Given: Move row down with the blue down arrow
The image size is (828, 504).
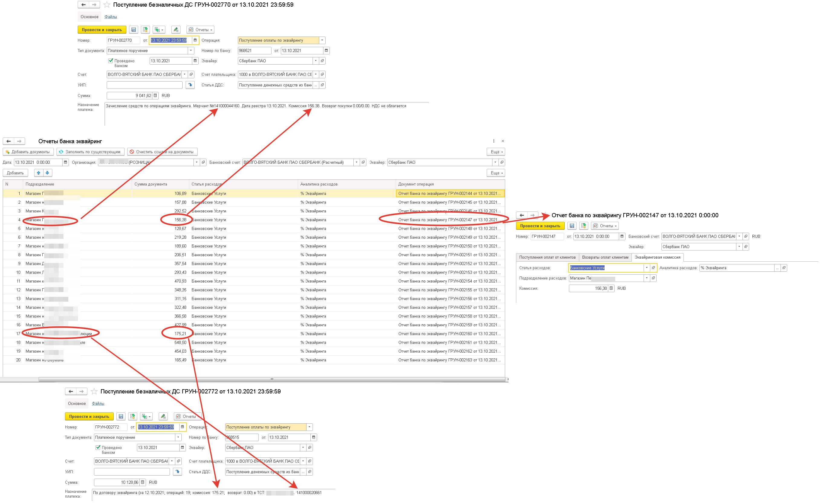Looking at the screenshot, I should (x=47, y=173).
